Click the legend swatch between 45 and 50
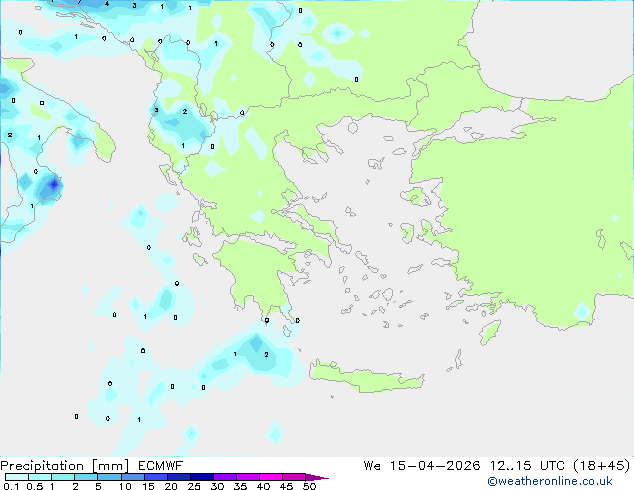Image resolution: width=634 pixels, height=490 pixels. pyautogui.click(x=294, y=477)
